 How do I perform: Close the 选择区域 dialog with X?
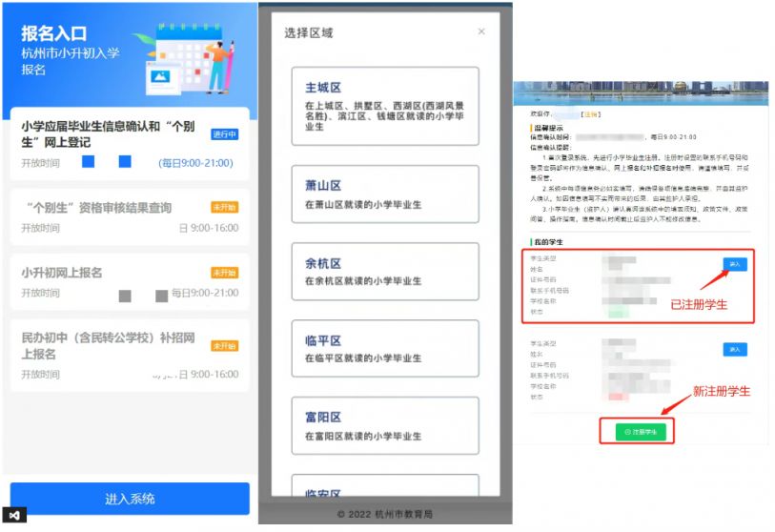[x=480, y=31]
